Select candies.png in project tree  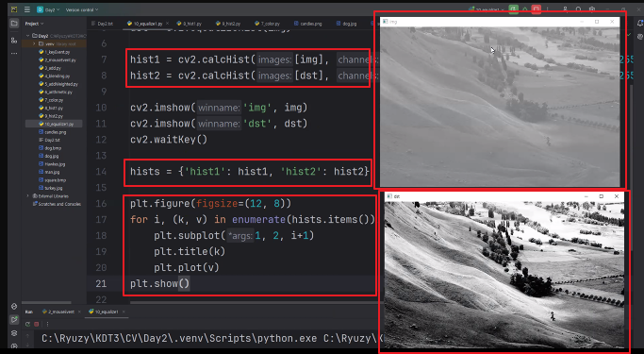tap(53, 132)
